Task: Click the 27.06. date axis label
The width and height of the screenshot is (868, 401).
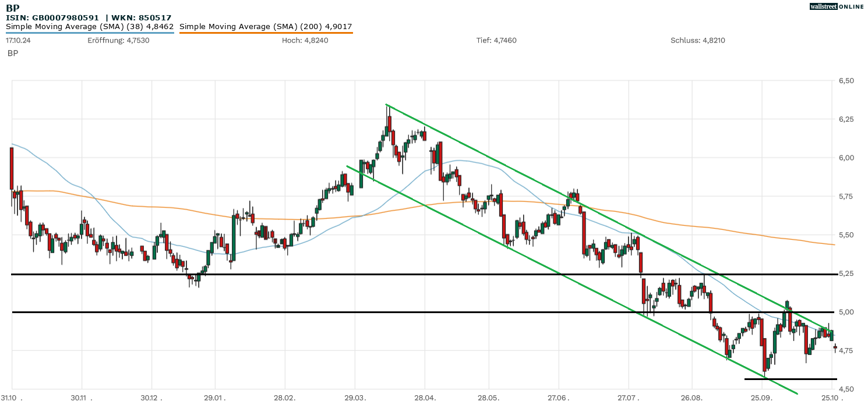Action: click(559, 396)
